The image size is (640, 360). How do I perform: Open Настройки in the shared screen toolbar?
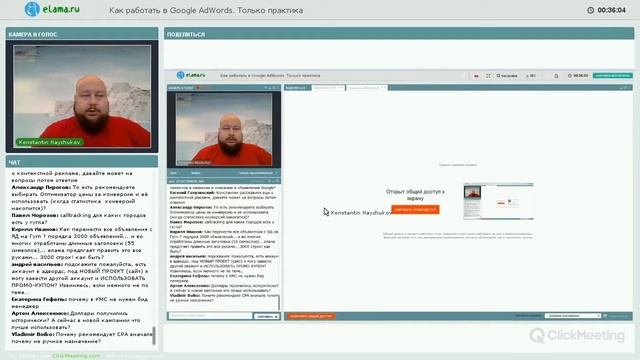pos(507,76)
